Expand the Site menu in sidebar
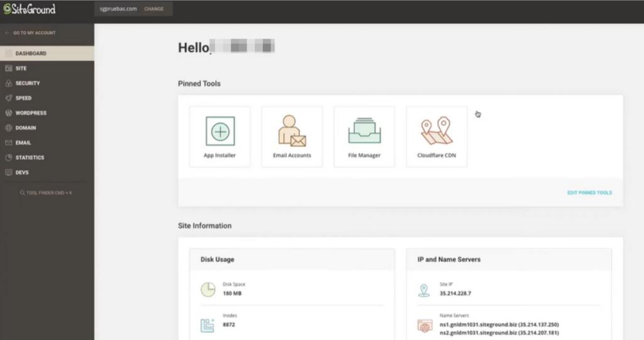 coord(21,68)
